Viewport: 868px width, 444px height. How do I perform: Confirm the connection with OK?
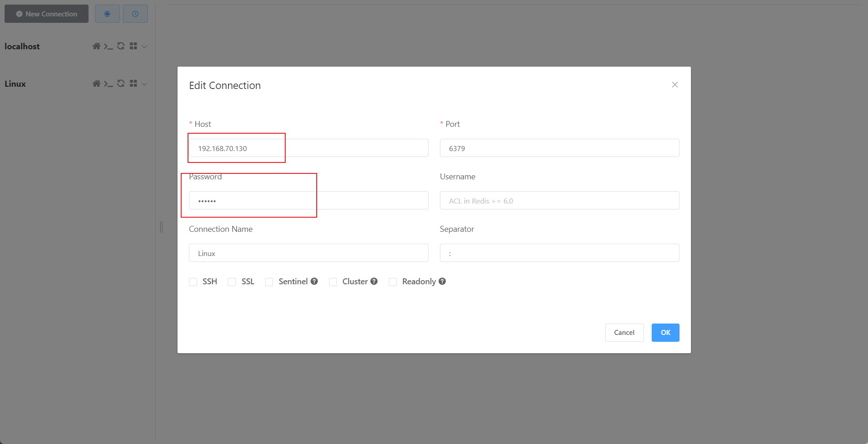[665, 333]
